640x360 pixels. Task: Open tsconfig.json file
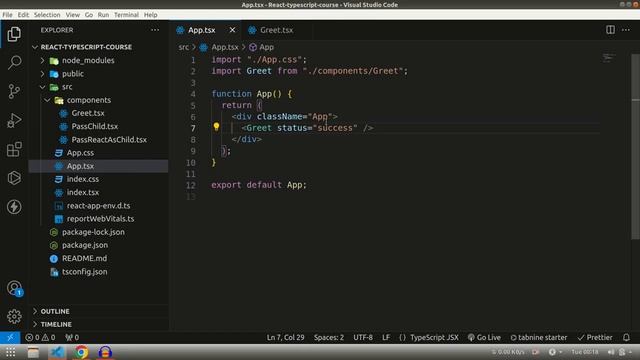tap(84, 272)
